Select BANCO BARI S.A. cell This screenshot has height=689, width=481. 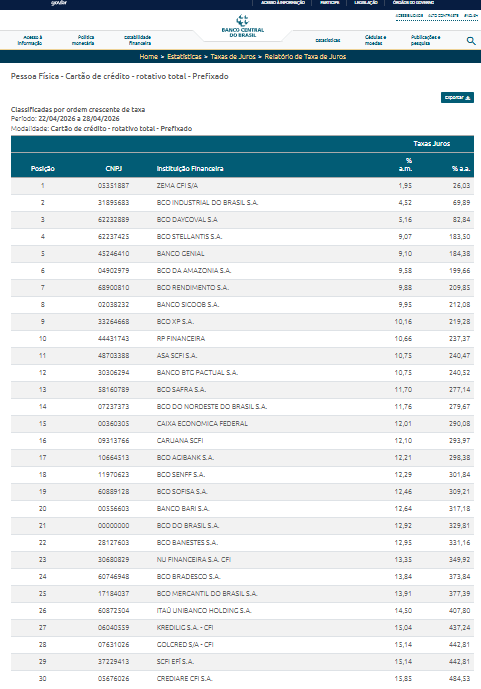pyautogui.click(x=183, y=508)
